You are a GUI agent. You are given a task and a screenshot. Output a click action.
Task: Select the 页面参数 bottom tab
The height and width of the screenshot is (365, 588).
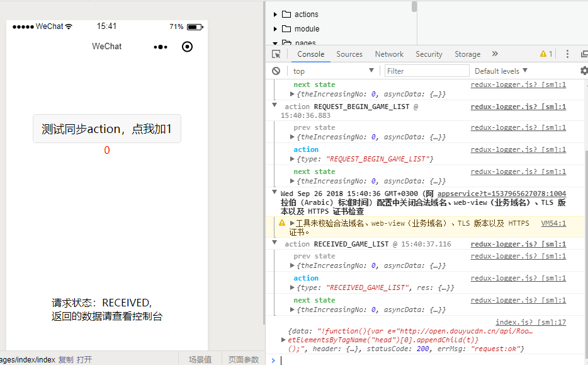[x=244, y=359]
